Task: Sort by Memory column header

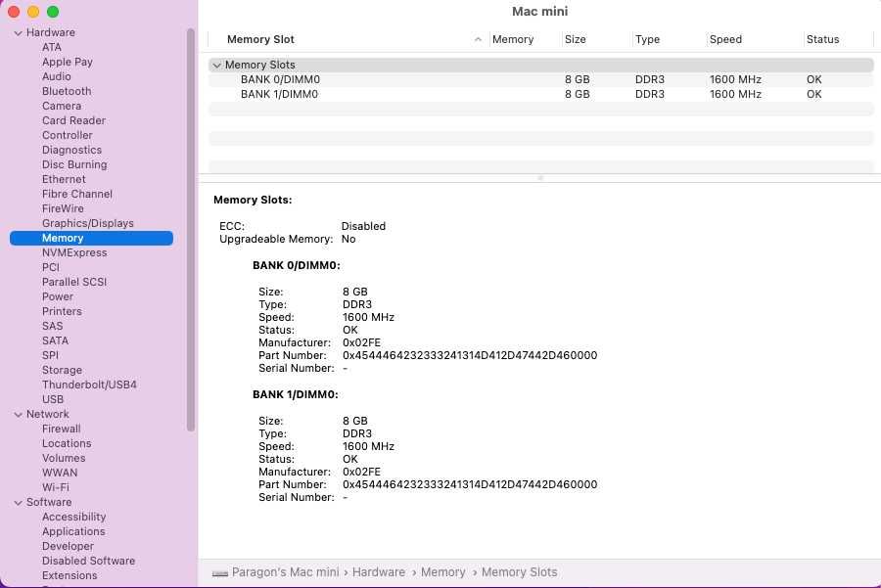Action: [512, 39]
